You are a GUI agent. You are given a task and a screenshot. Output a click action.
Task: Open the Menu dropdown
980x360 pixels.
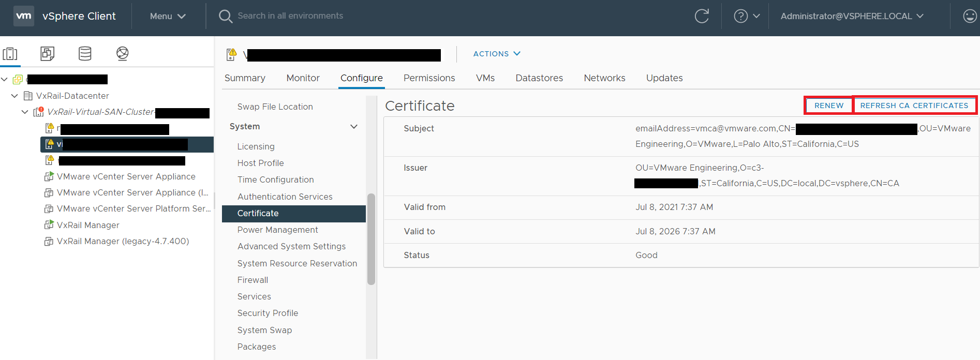pyautogui.click(x=168, y=16)
